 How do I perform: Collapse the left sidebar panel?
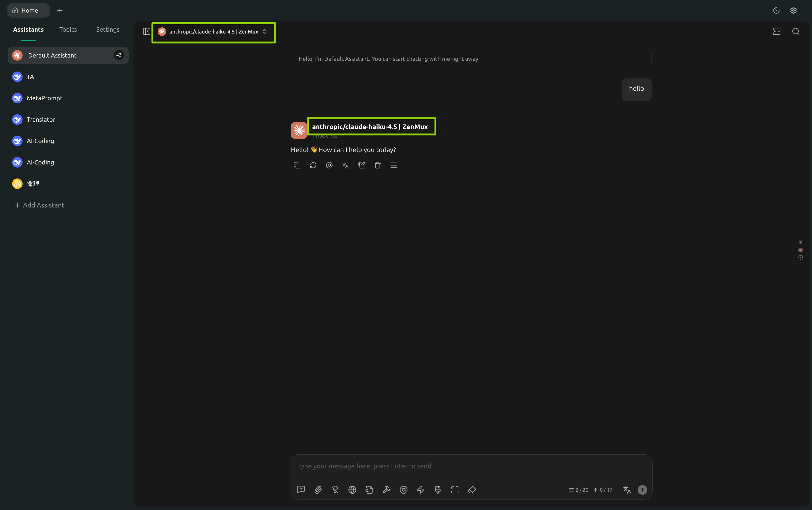146,31
